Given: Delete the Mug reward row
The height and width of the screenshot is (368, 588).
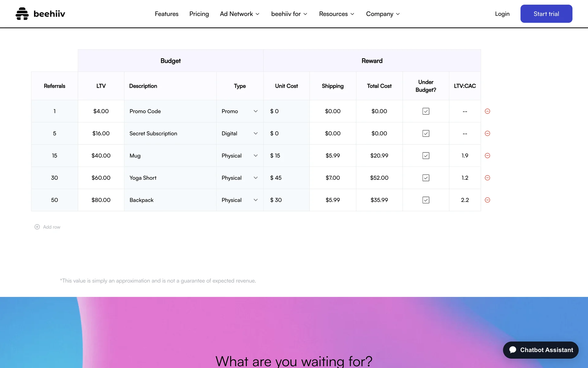Looking at the screenshot, I should [x=487, y=156].
